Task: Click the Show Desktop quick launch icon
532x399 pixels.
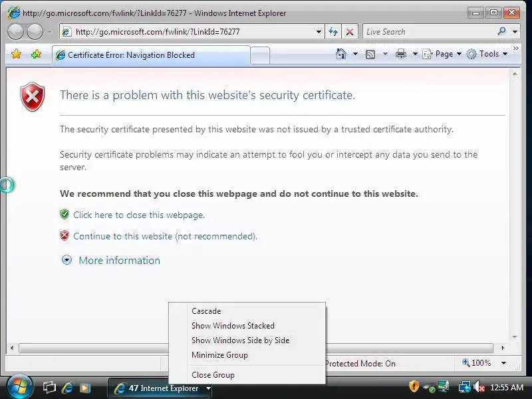Action: click(x=49, y=388)
